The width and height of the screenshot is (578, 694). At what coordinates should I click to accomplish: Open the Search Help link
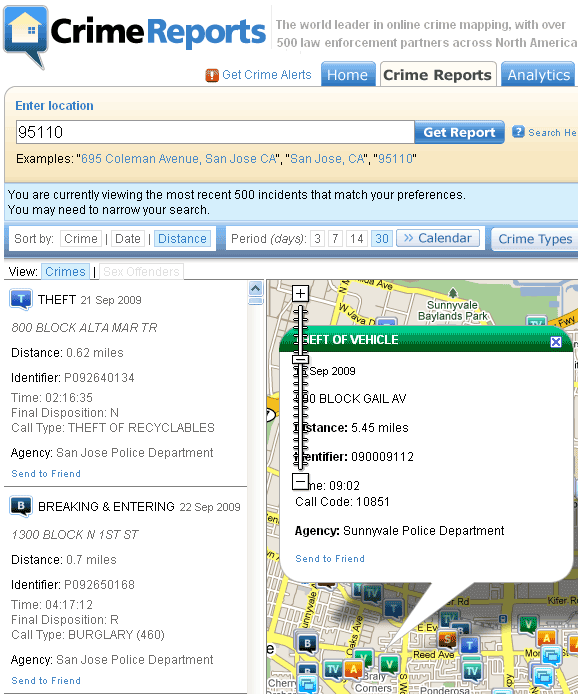[552, 133]
